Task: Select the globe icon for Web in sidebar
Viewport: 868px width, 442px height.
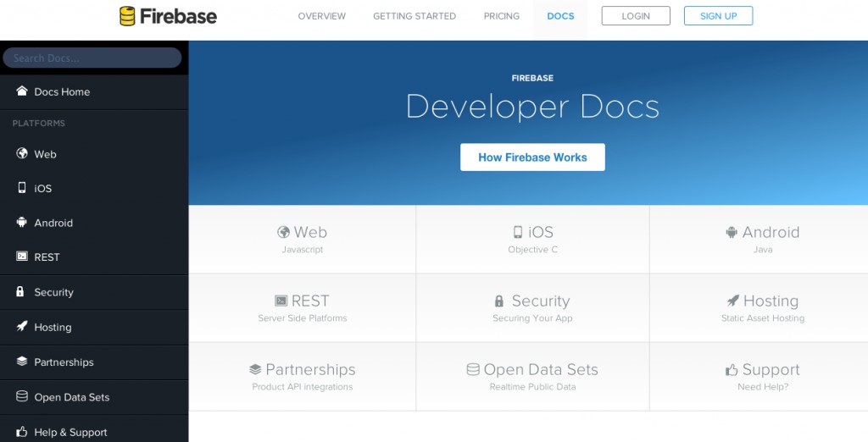Action: pos(22,154)
